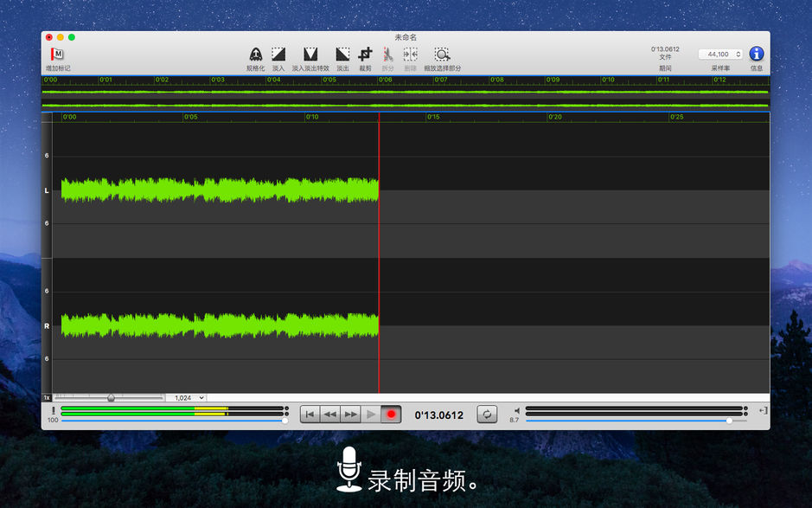
Task: Use the Trim (裁剪) tool
Action: [363, 54]
